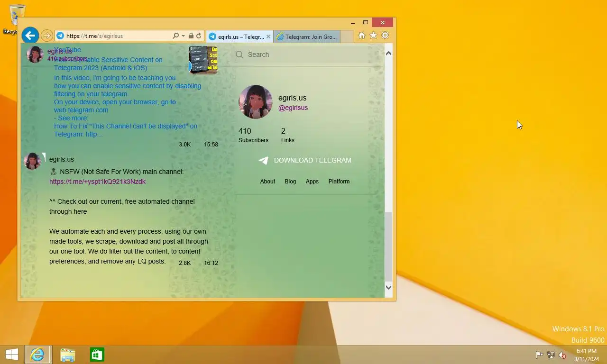Click the avatar beside the NSFW post
607x364 pixels.
pos(32,161)
